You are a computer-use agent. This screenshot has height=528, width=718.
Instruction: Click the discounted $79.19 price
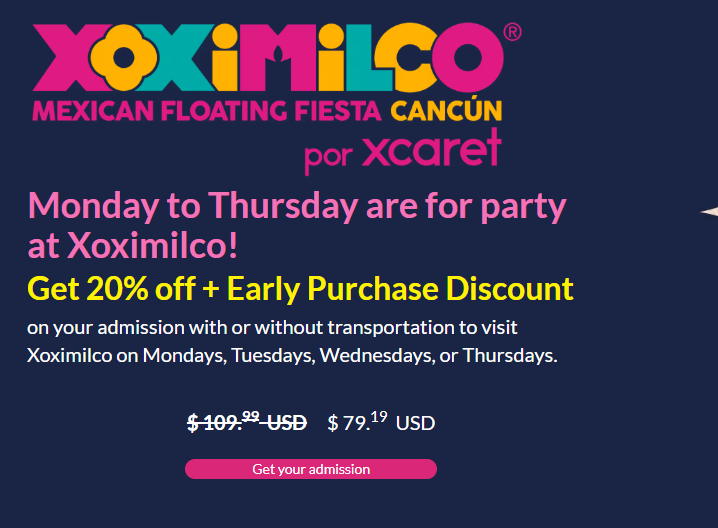pyautogui.click(x=357, y=422)
